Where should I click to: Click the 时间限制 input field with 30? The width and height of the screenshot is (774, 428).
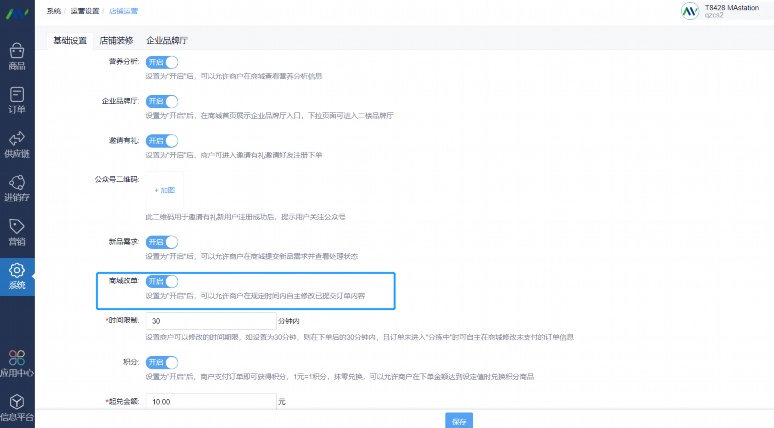click(x=211, y=321)
